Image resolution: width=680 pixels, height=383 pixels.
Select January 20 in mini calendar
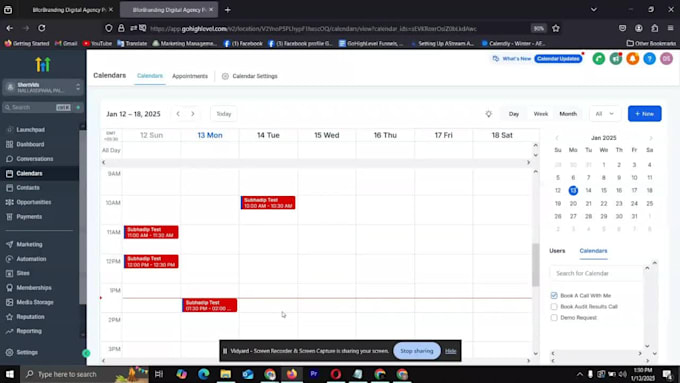coord(573,203)
